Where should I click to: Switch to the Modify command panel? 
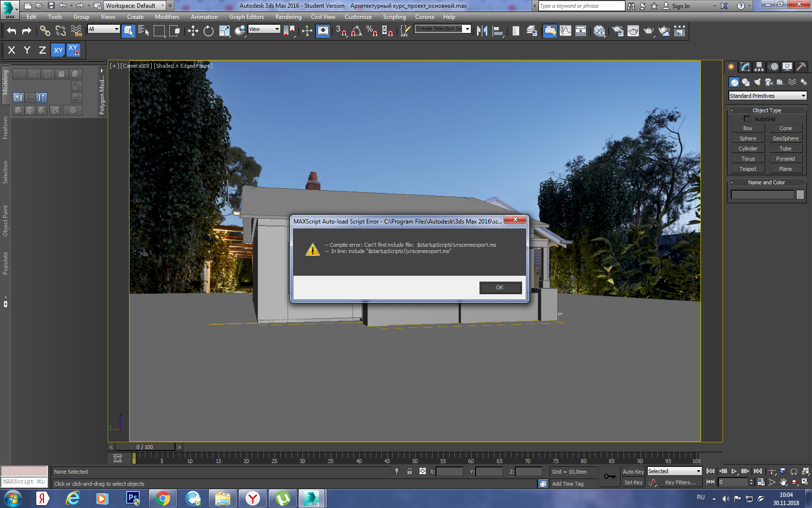coord(745,67)
